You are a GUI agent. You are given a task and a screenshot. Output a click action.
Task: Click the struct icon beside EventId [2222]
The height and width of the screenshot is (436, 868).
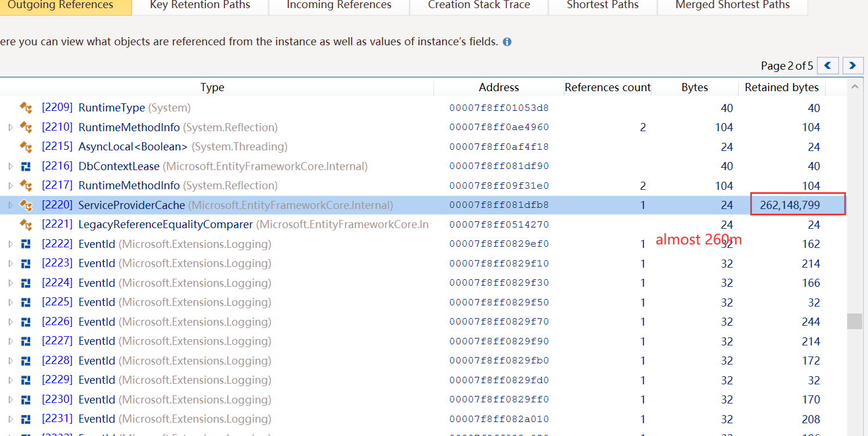point(26,244)
